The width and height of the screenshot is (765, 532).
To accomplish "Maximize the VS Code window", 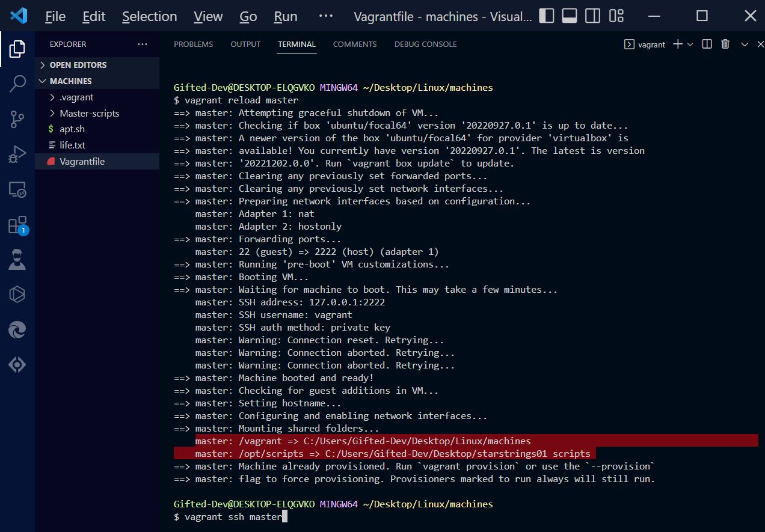I will click(702, 16).
